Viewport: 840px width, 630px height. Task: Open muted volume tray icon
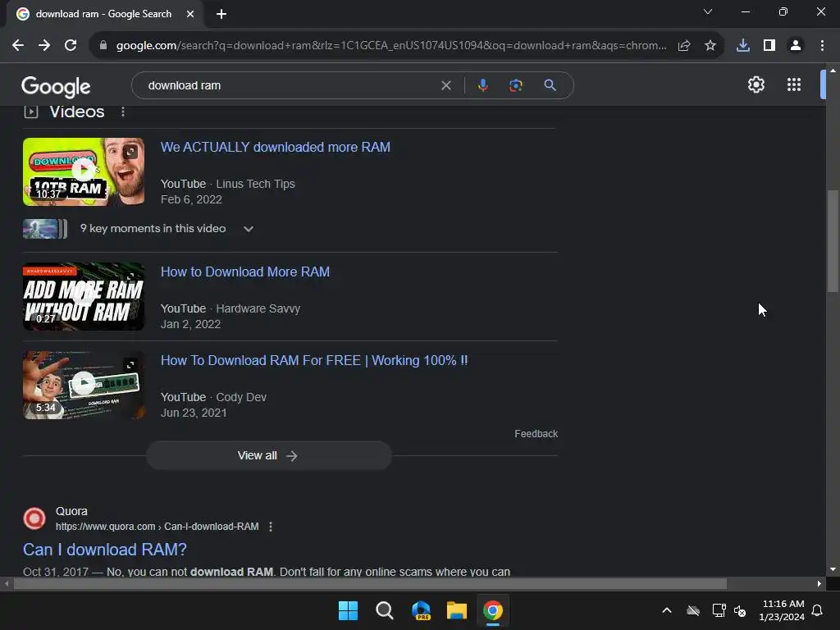pos(741,610)
